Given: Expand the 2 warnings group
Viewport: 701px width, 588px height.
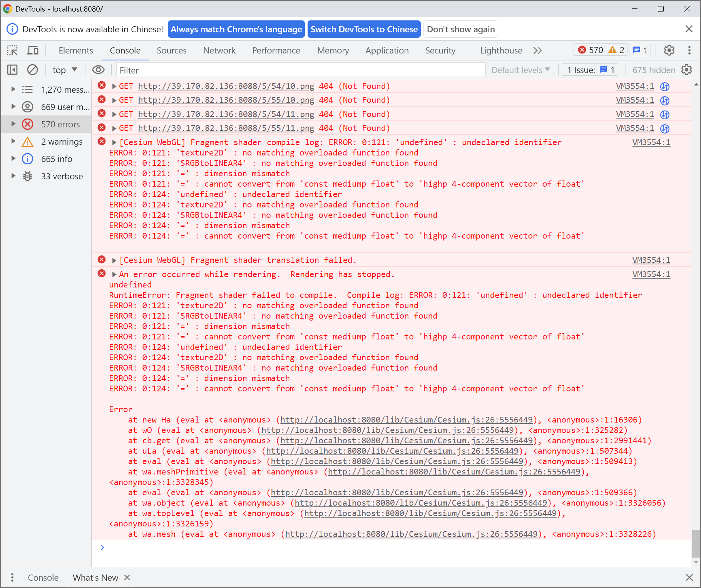Looking at the screenshot, I should pos(13,141).
